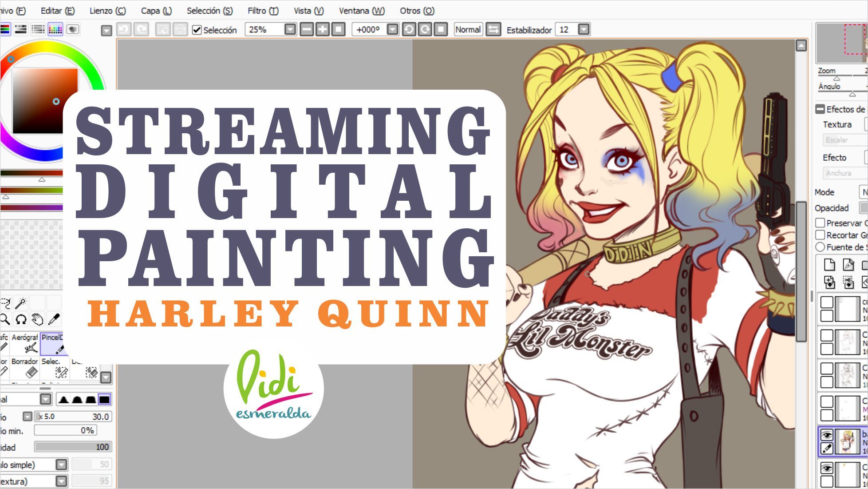
Task: Click the rotate view tool icon
Action: [x=21, y=319]
